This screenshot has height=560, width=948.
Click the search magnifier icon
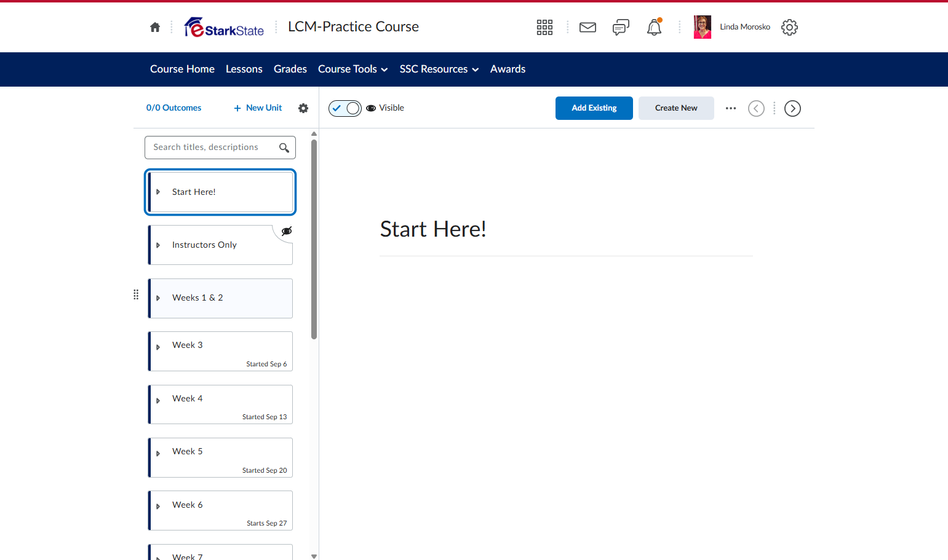point(284,148)
